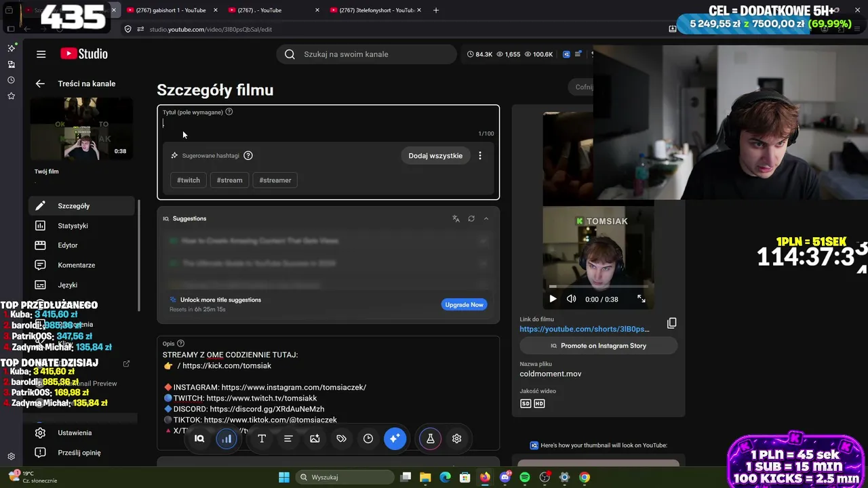Open the description lines tool
Image resolution: width=868 pixels, height=488 pixels.
[288, 439]
